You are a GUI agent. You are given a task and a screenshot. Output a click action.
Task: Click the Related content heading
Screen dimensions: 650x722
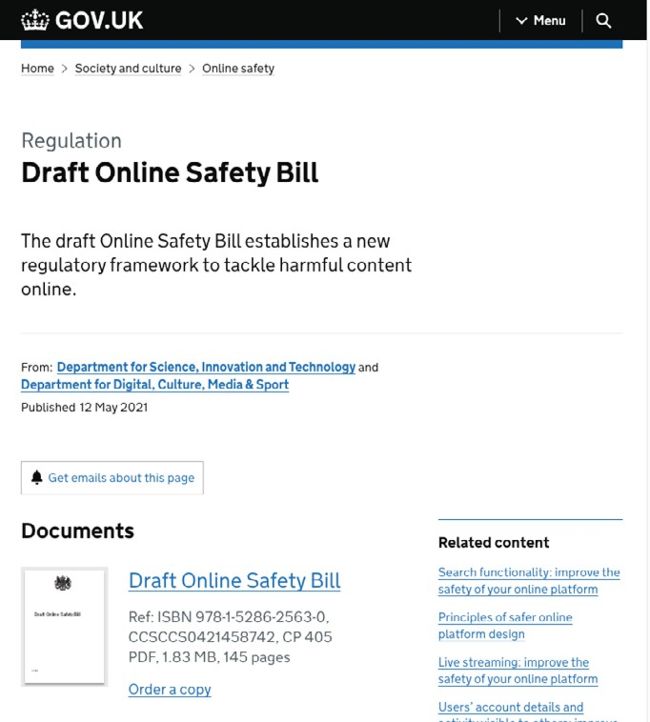coord(493,542)
